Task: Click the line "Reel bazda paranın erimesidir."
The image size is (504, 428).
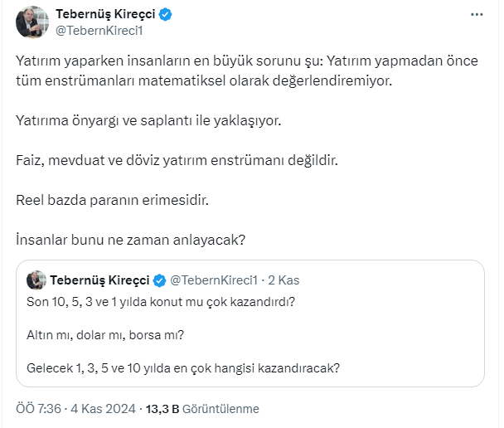Action: pos(113,201)
